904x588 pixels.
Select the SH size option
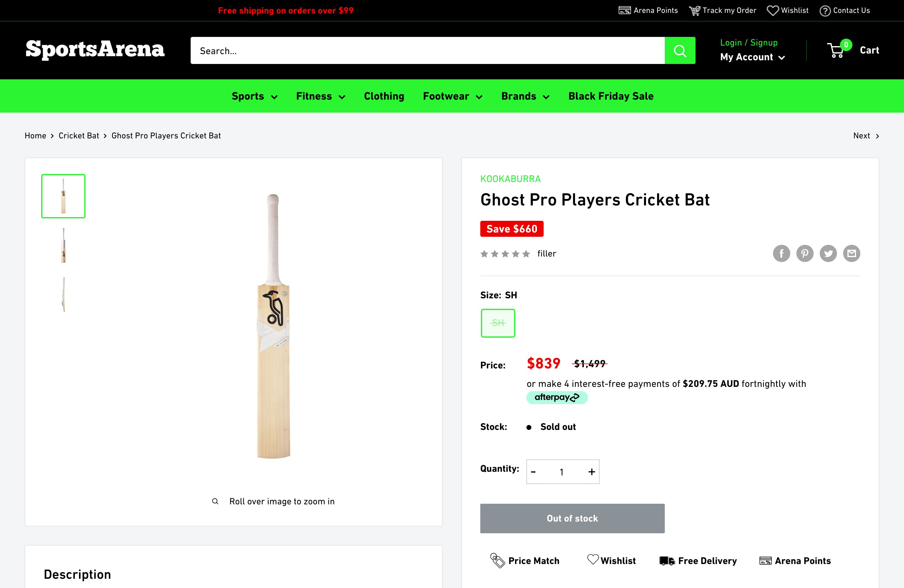pos(498,323)
